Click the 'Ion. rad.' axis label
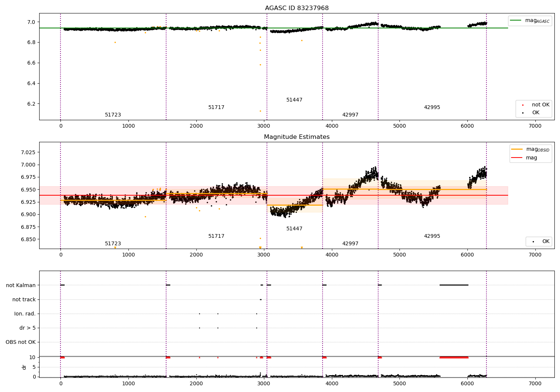The width and height of the screenshot is (560, 392). (x=25, y=314)
